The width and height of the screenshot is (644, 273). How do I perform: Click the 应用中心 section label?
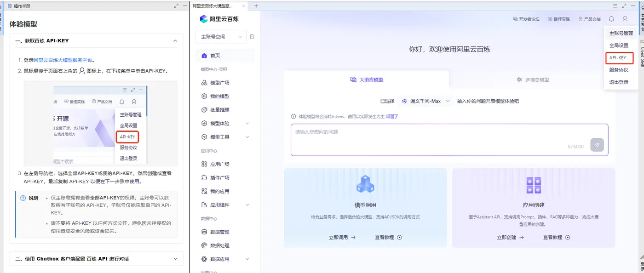tap(209, 151)
